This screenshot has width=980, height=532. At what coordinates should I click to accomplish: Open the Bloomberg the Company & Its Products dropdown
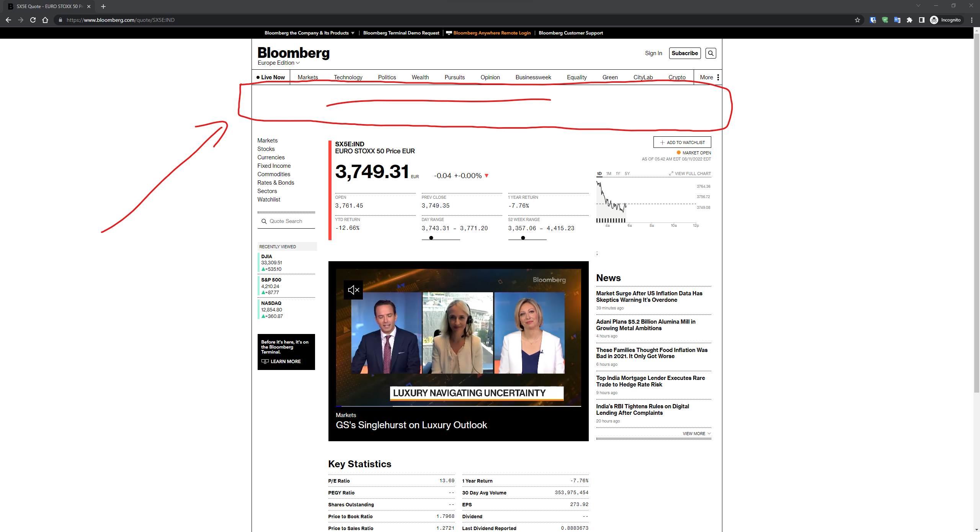(309, 33)
